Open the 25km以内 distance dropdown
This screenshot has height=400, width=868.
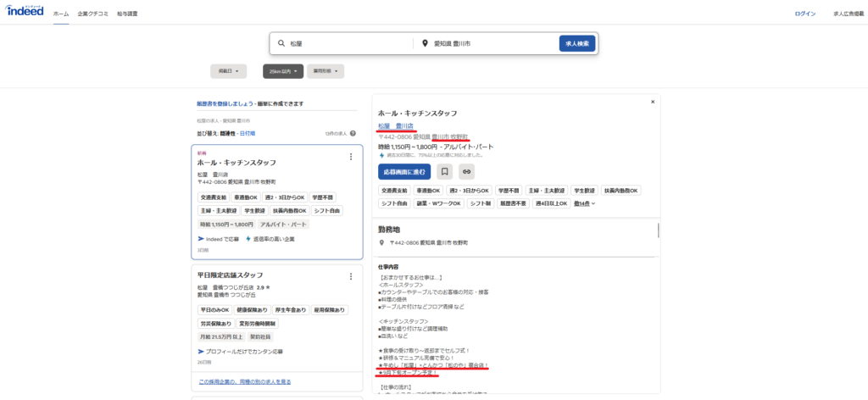[283, 71]
